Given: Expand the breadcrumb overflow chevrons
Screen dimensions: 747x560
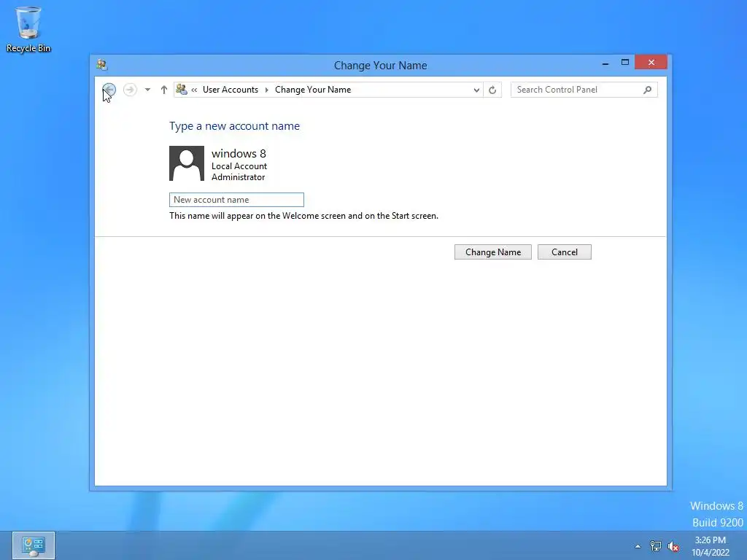Looking at the screenshot, I should point(194,90).
